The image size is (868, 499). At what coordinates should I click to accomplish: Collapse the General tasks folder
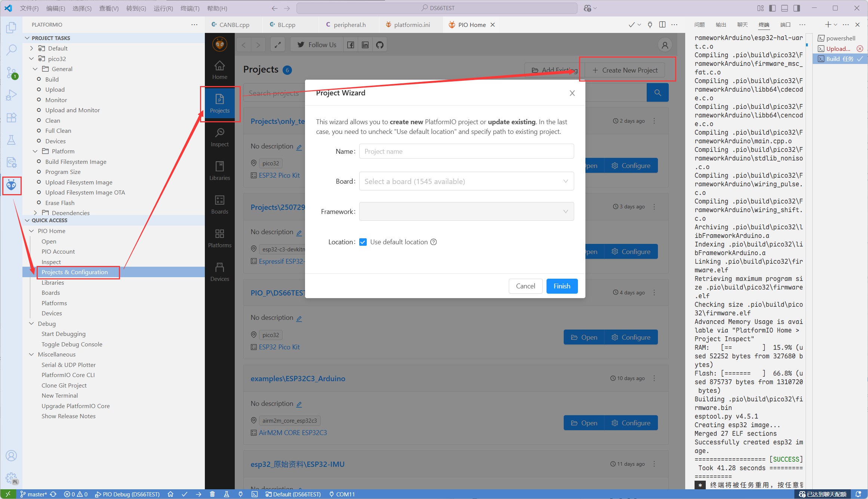coord(36,69)
